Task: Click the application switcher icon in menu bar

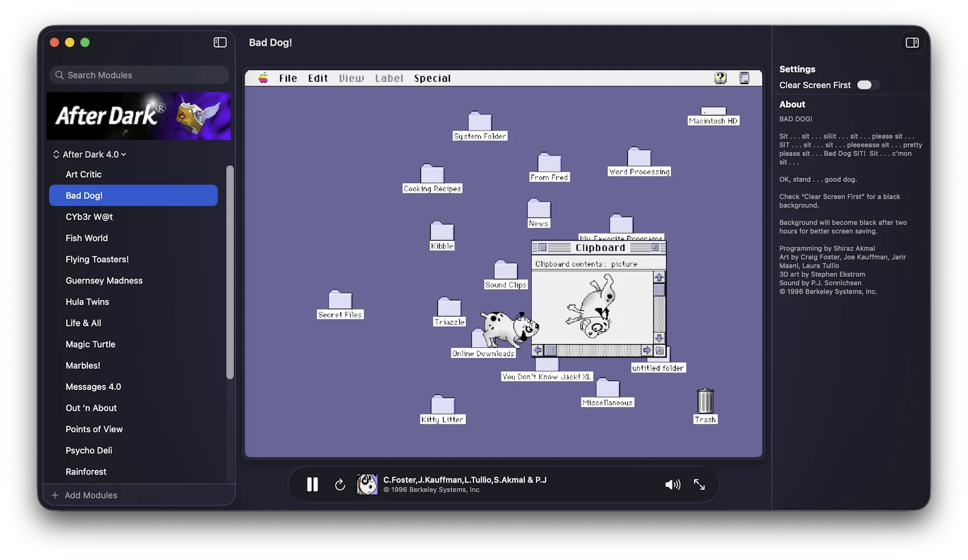Action: point(745,78)
